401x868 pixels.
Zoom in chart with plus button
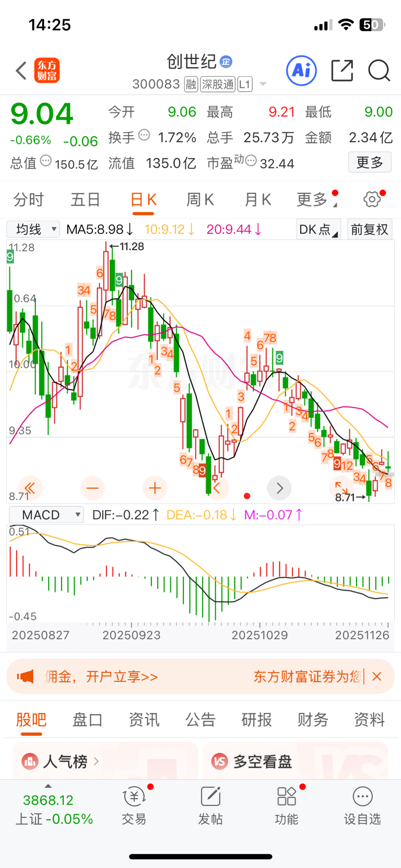click(x=155, y=488)
